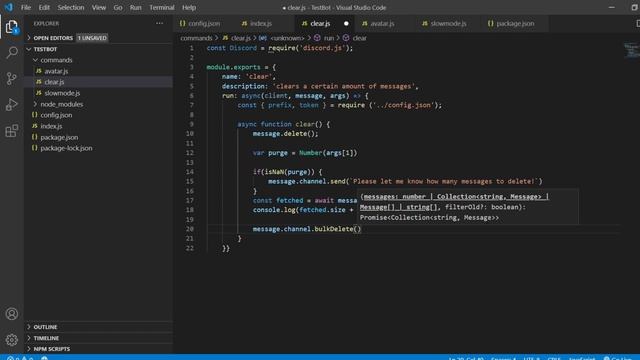Open index.js in the file tree

coord(98,126)
